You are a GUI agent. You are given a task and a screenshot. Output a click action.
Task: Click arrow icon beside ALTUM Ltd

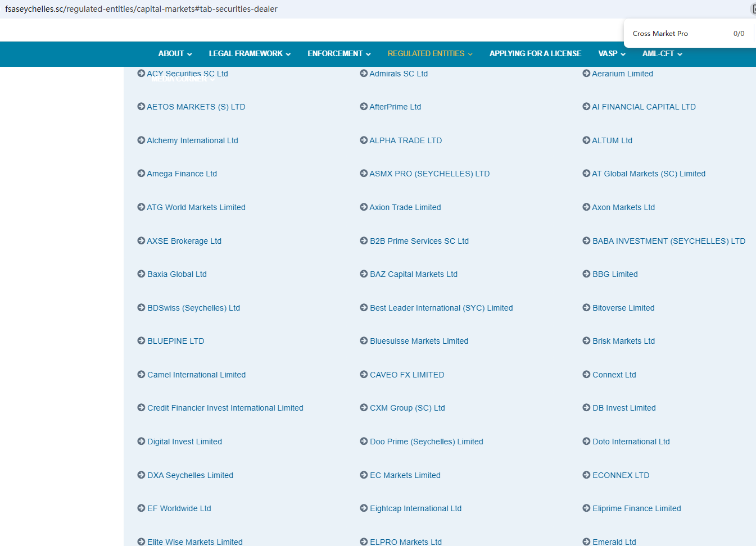586,140
